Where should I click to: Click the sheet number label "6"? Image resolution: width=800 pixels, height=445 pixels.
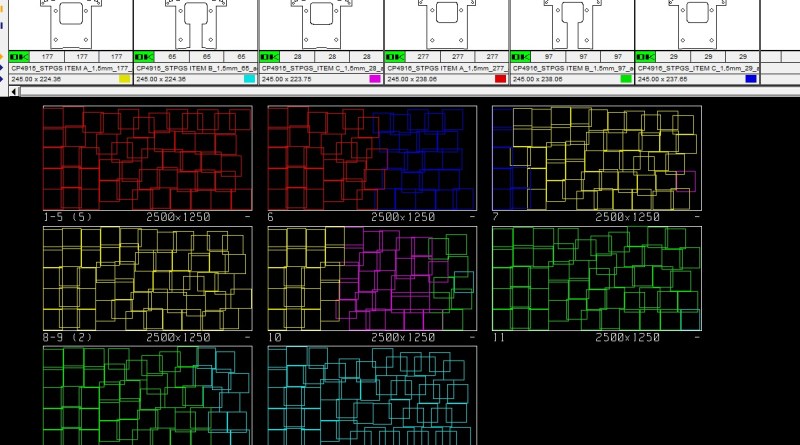click(x=270, y=217)
